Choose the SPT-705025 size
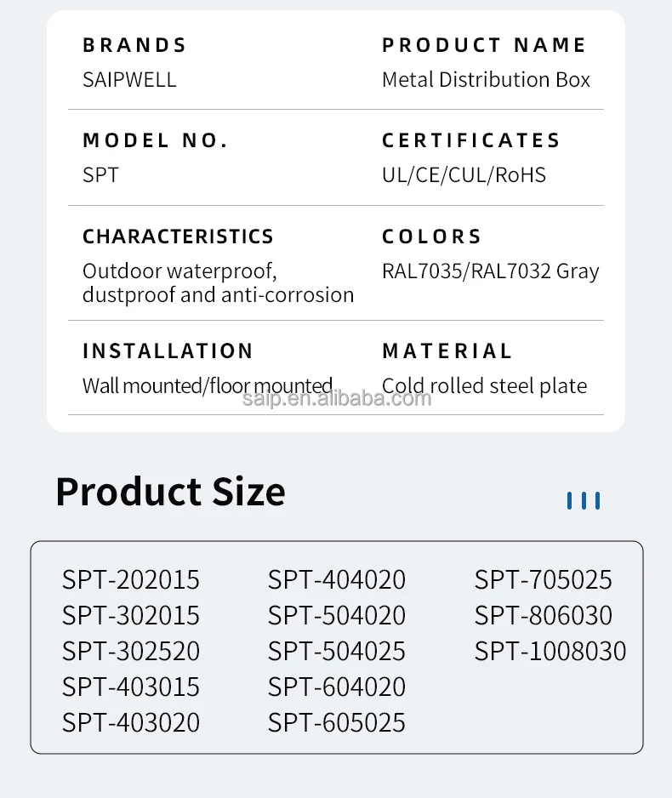 [x=544, y=580]
